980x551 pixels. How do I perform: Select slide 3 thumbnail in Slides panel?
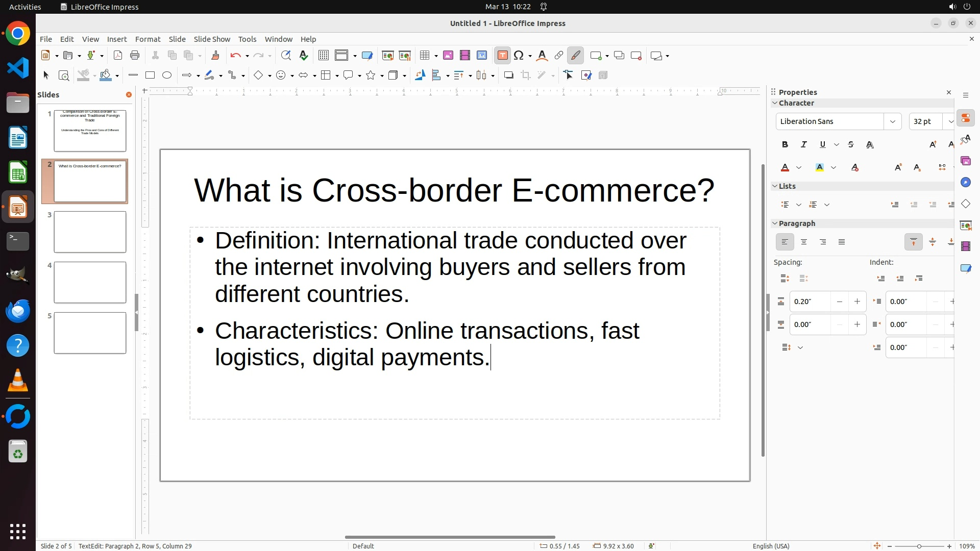tap(90, 232)
